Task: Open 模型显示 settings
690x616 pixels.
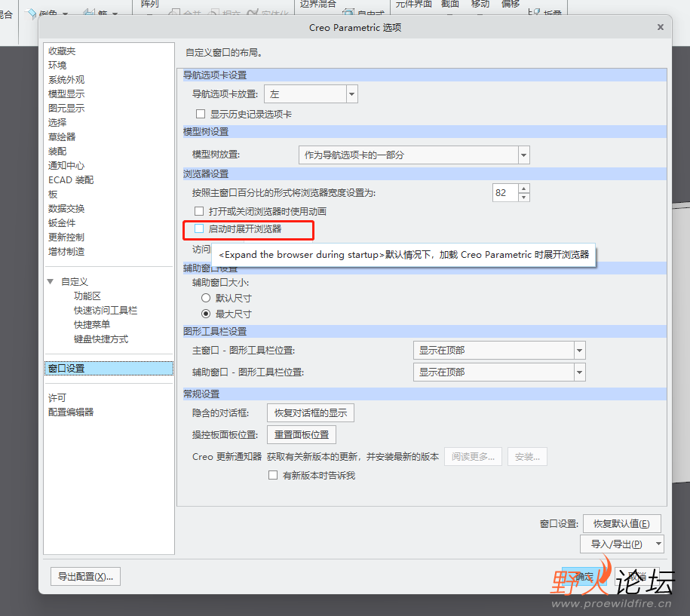Action: [x=66, y=93]
